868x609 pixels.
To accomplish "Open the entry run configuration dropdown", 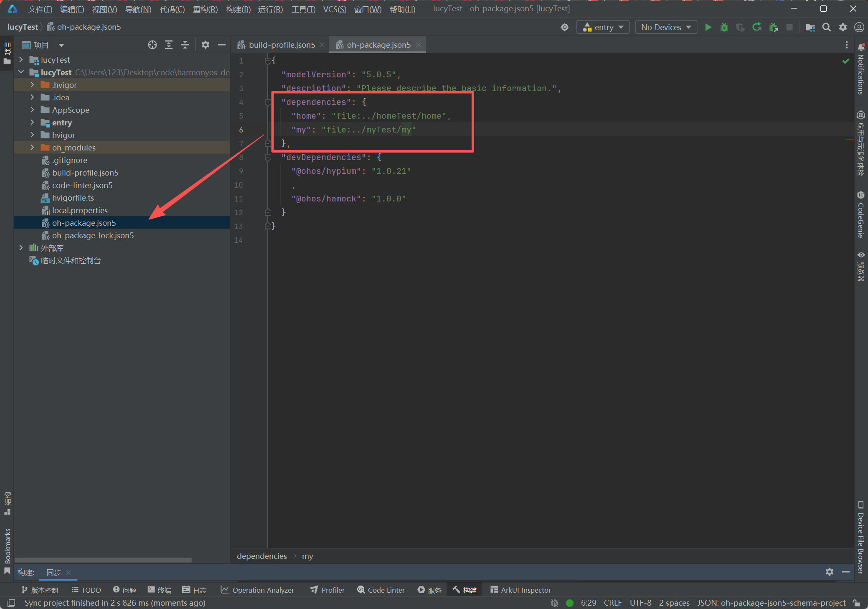I will point(603,27).
